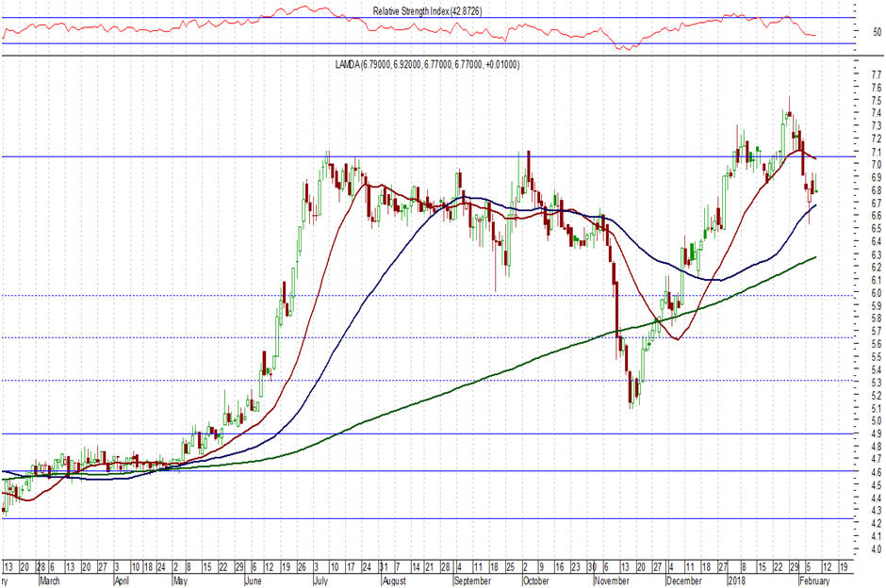Select the 5.3 price axis value
The width and height of the screenshot is (886, 588).
(877, 383)
